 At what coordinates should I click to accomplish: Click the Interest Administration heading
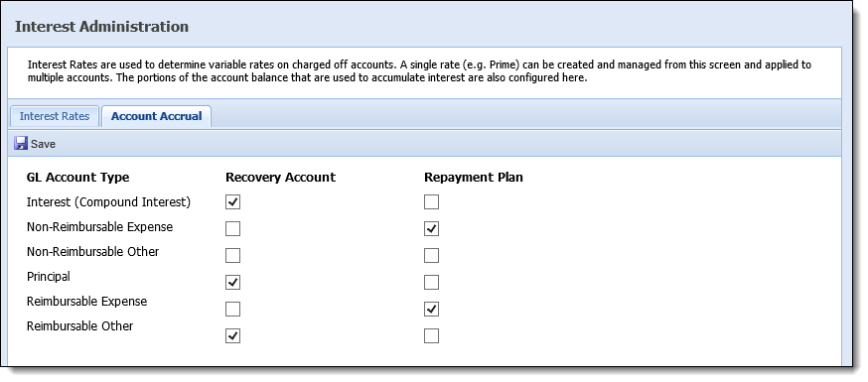click(102, 27)
